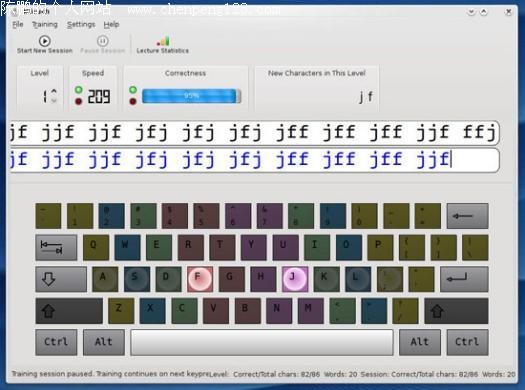Click the D key on home row
Image resolution: width=525 pixels, height=390 pixels.
pyautogui.click(x=168, y=279)
